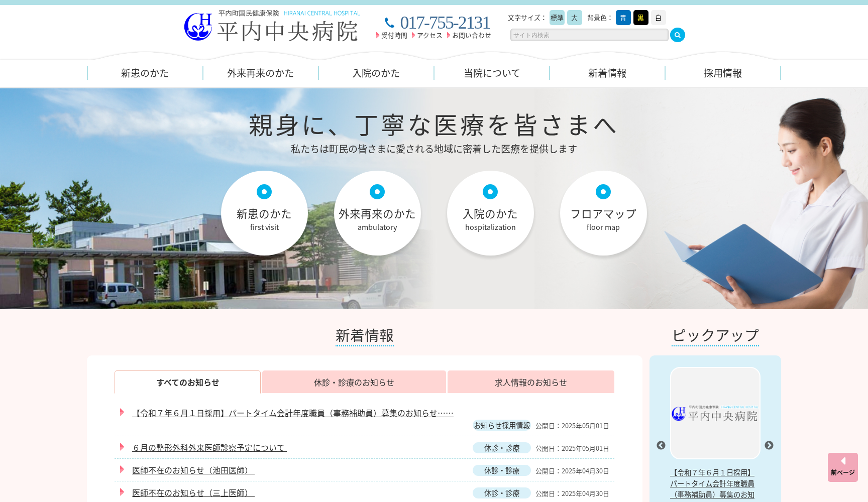868x502 pixels.
Task: Open the 新患のかた first visit circle icon
Action: click(x=264, y=213)
